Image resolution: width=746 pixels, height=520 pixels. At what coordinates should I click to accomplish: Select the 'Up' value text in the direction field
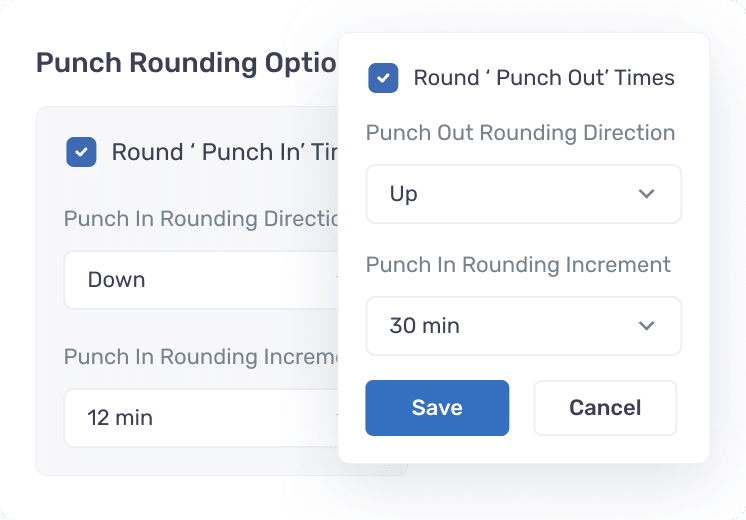[403, 194]
